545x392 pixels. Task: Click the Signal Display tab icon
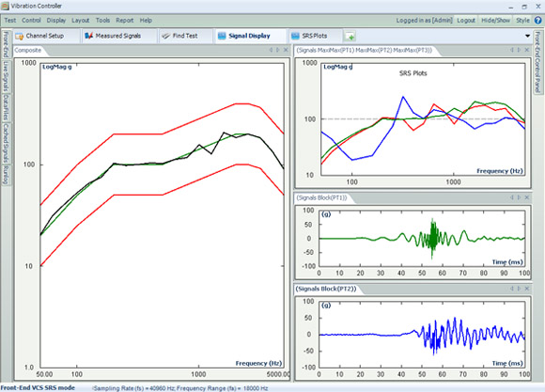click(222, 36)
